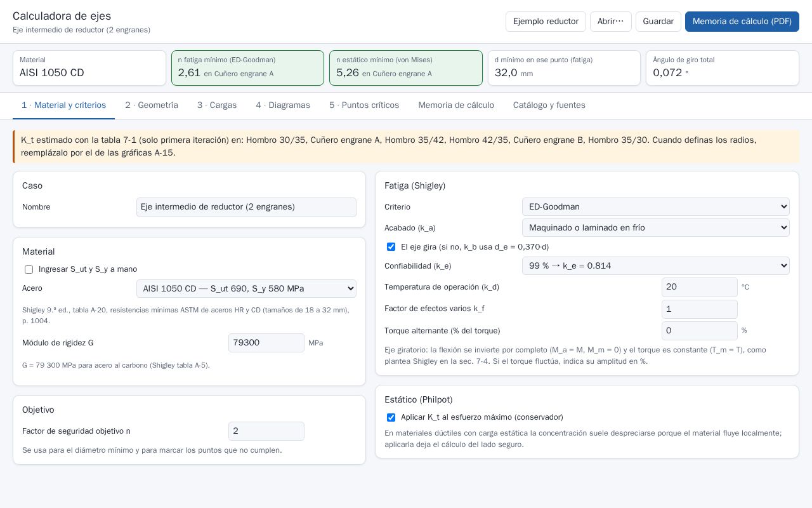Viewport: 812px width, 508px height.
Task: Select the 1 · Material y criterios tab
Action: [x=63, y=105]
